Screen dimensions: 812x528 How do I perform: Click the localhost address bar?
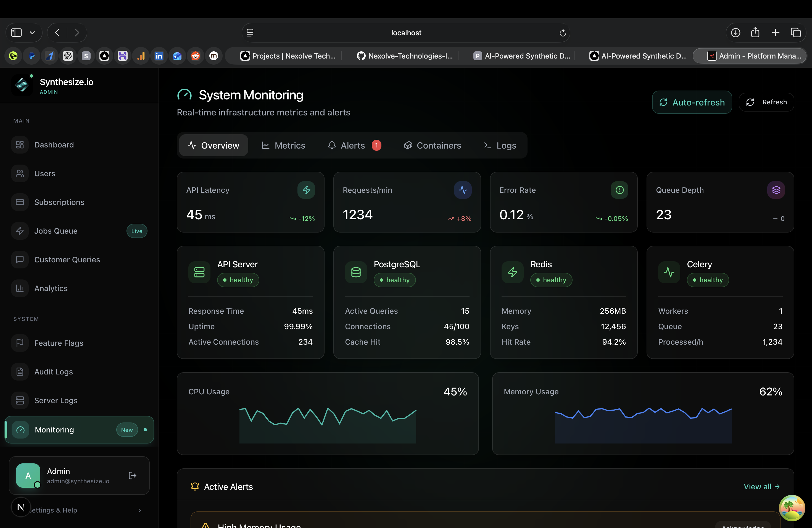pyautogui.click(x=406, y=32)
